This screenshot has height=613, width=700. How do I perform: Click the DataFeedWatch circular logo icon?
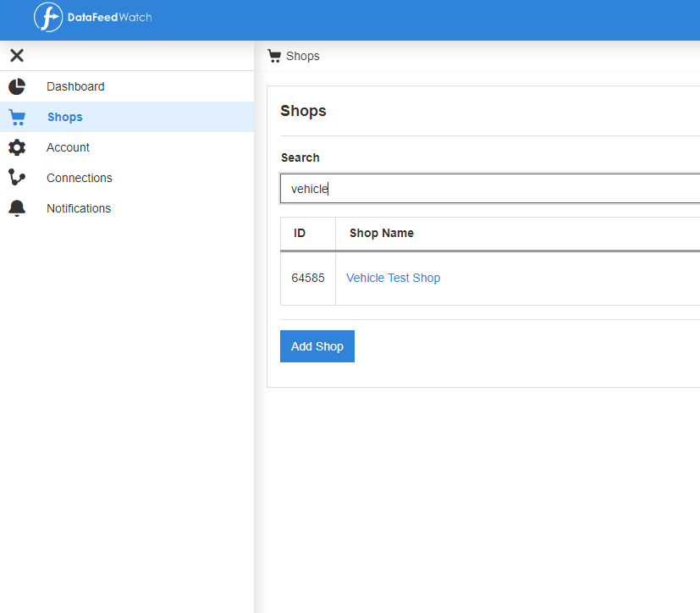pos(48,17)
